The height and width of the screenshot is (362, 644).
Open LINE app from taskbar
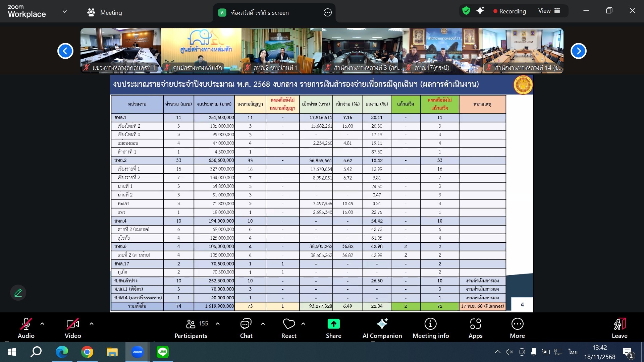(x=162, y=352)
